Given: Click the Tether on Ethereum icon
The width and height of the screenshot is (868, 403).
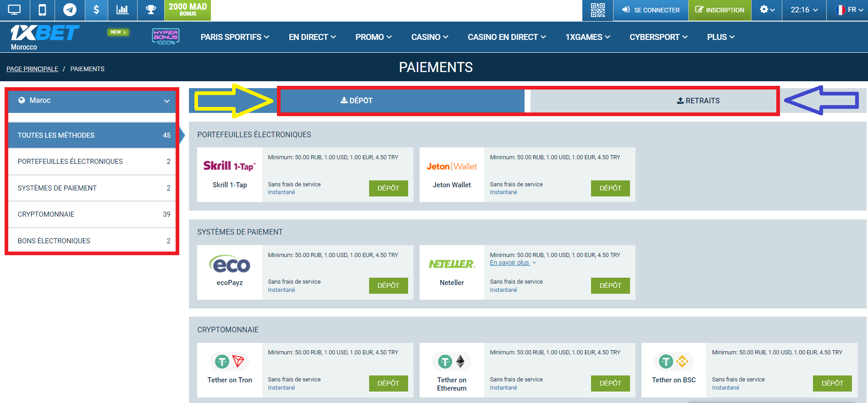Looking at the screenshot, I should pos(452,362).
